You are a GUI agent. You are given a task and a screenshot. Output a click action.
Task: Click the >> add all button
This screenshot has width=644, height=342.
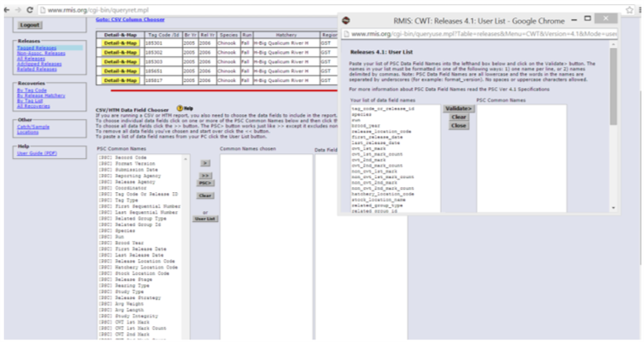pos(205,176)
